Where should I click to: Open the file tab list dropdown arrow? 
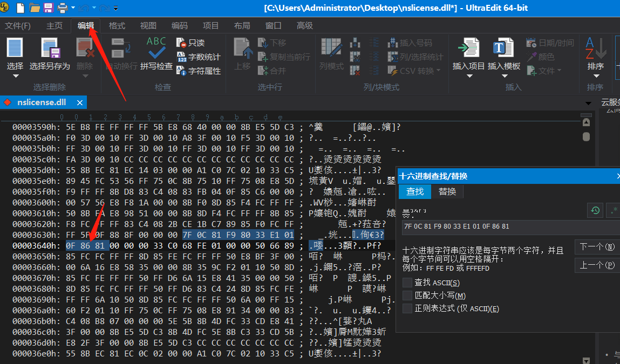(x=588, y=103)
